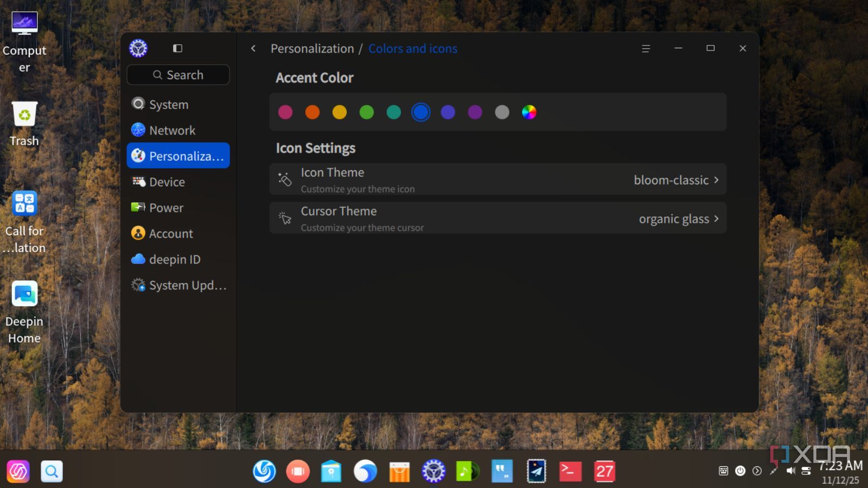The image size is (868, 488).
Task: Select the purple accent color
Action: 475,112
